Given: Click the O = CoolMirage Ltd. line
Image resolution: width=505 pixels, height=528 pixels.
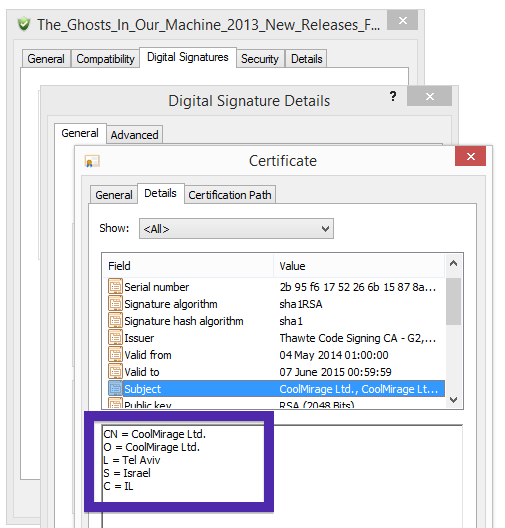Looking at the screenshot, I should click(152, 447).
